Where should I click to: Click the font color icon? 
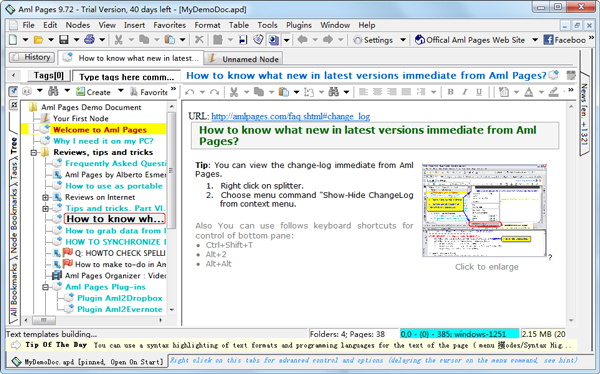(x=529, y=92)
